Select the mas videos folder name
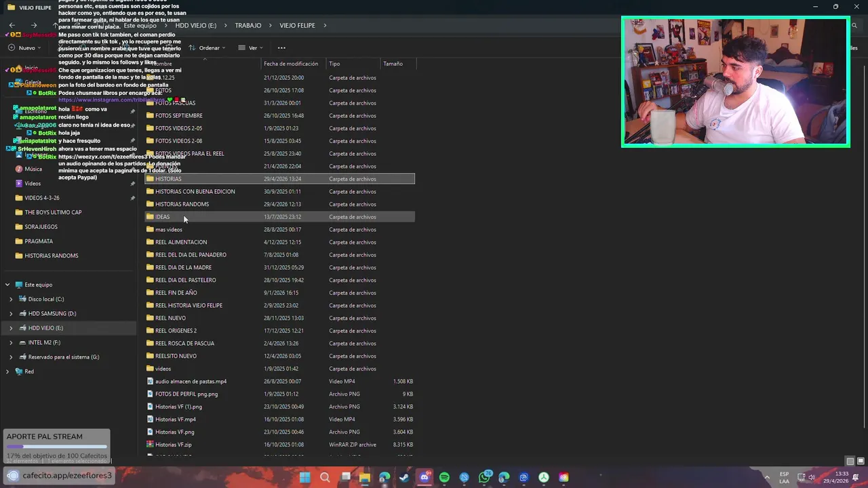This screenshot has width=868, height=488. tap(169, 229)
